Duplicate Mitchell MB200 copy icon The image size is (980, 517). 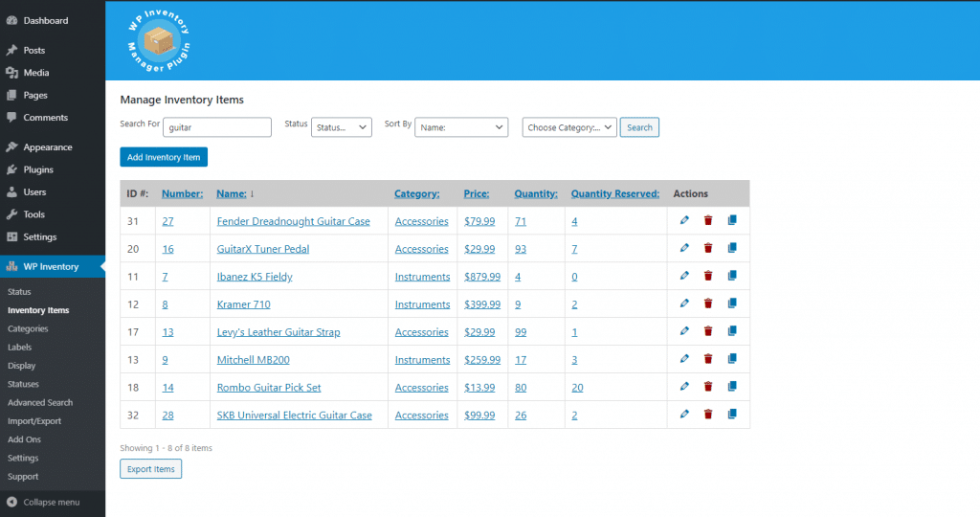pos(732,359)
